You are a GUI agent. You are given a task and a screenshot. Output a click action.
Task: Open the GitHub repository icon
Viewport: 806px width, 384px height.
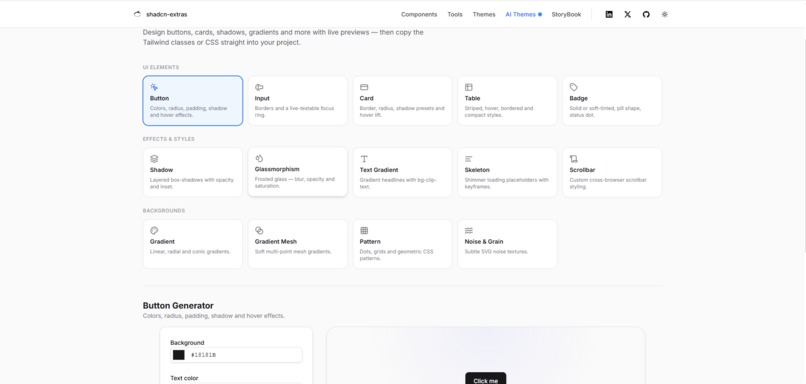point(646,14)
